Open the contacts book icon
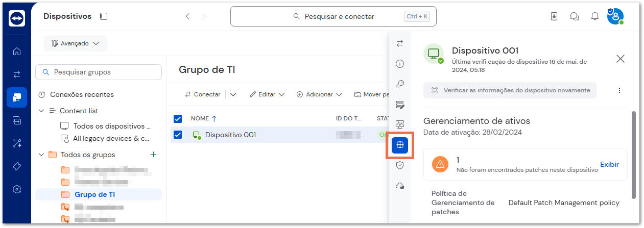Viewport: 644px width, 228px height. coord(554,16)
